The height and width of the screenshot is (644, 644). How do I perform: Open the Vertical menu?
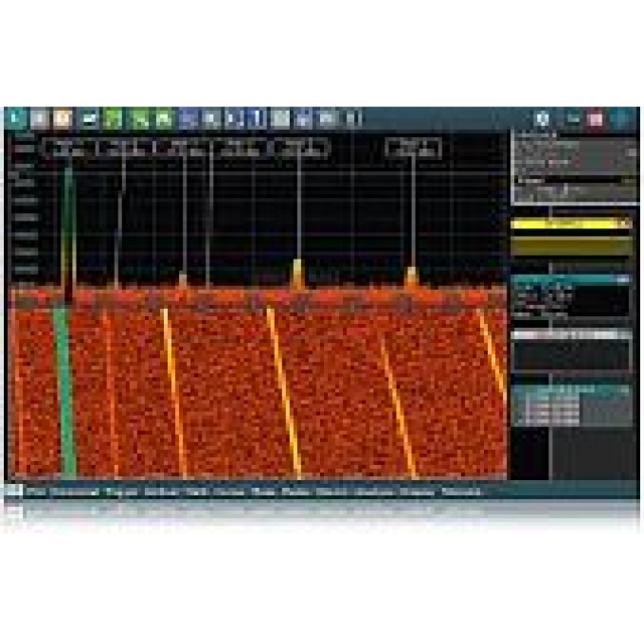click(161, 492)
